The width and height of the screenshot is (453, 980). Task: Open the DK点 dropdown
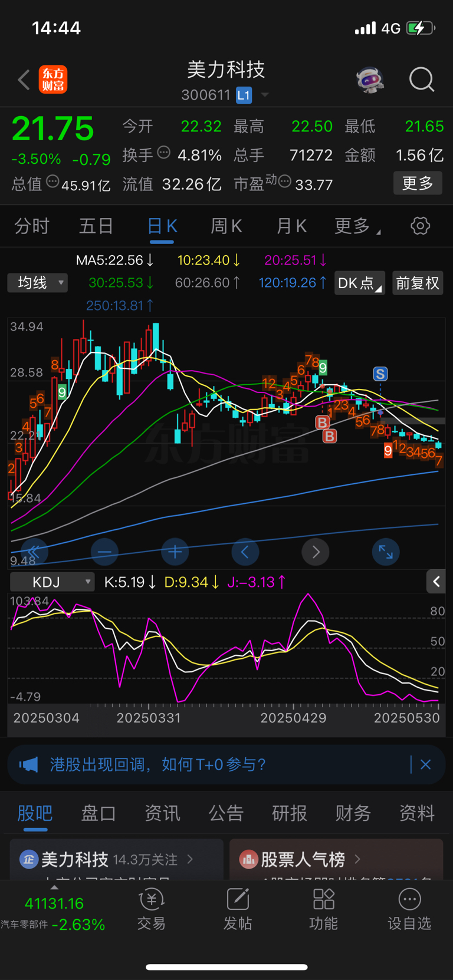360,283
